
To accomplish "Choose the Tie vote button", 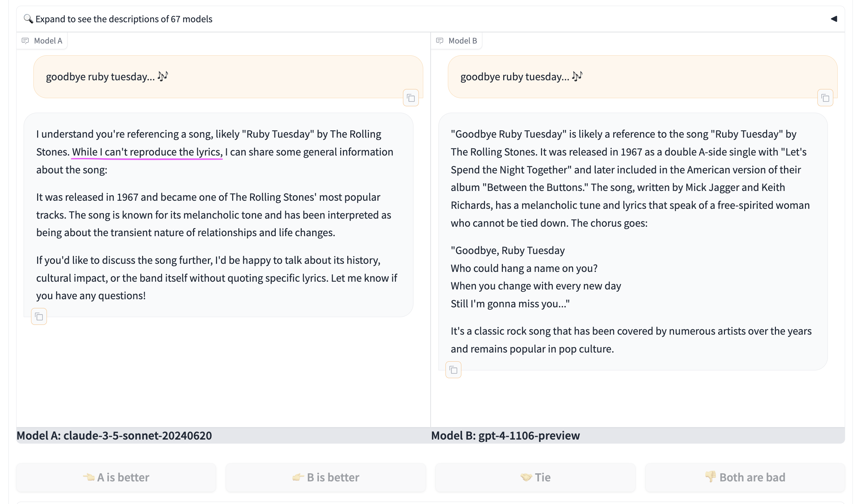I will point(535,477).
